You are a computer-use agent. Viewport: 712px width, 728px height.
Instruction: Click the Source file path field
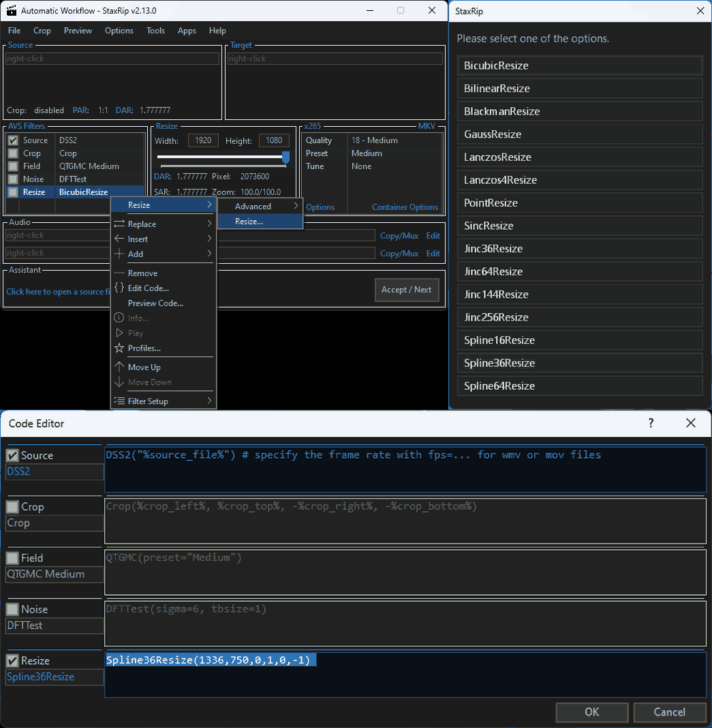coord(112,59)
